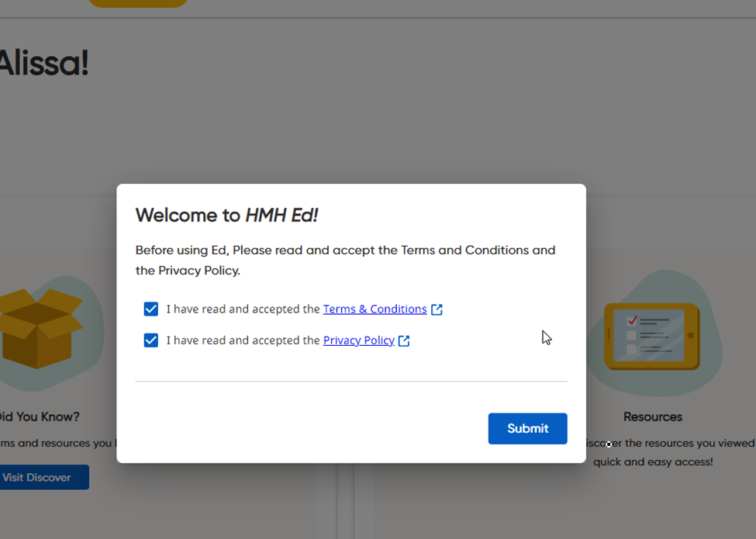Click the tablet checklist Resources illustration
The width and height of the screenshot is (756, 539).
point(652,336)
